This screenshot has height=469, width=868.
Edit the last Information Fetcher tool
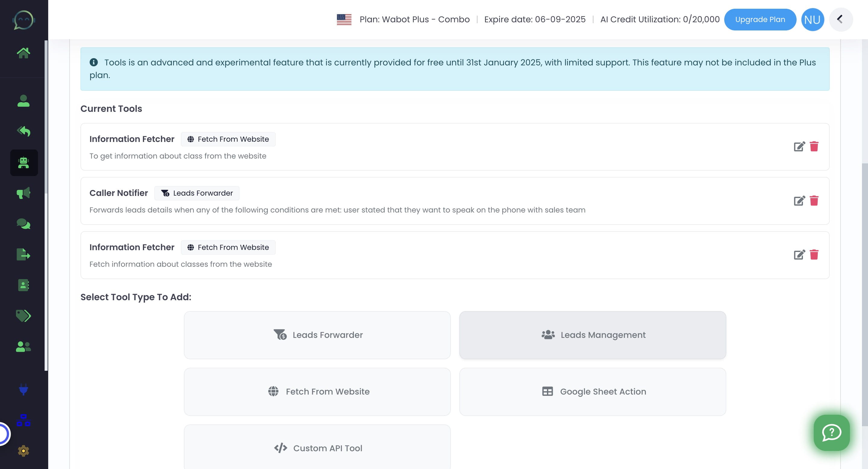pos(799,255)
